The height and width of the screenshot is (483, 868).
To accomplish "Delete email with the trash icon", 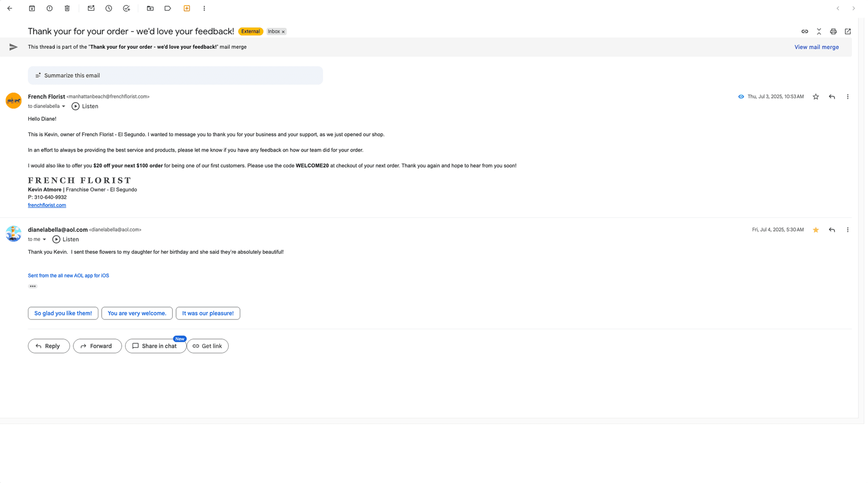I will 67,8.
